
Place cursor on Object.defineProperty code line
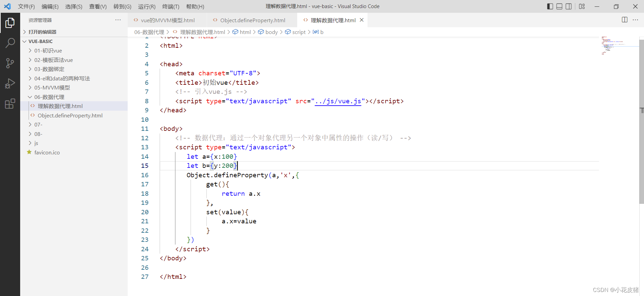pyautogui.click(x=243, y=175)
